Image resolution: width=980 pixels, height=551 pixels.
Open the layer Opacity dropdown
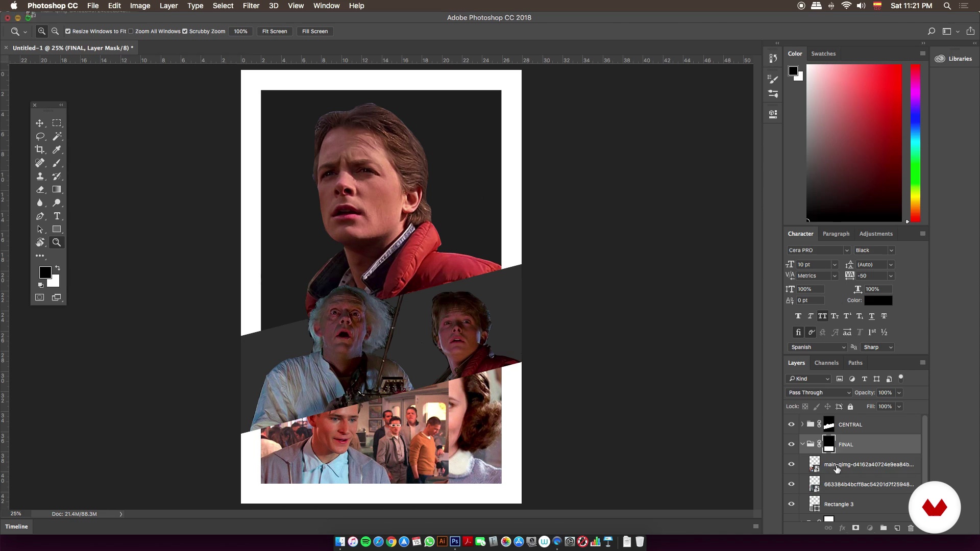coord(899,393)
